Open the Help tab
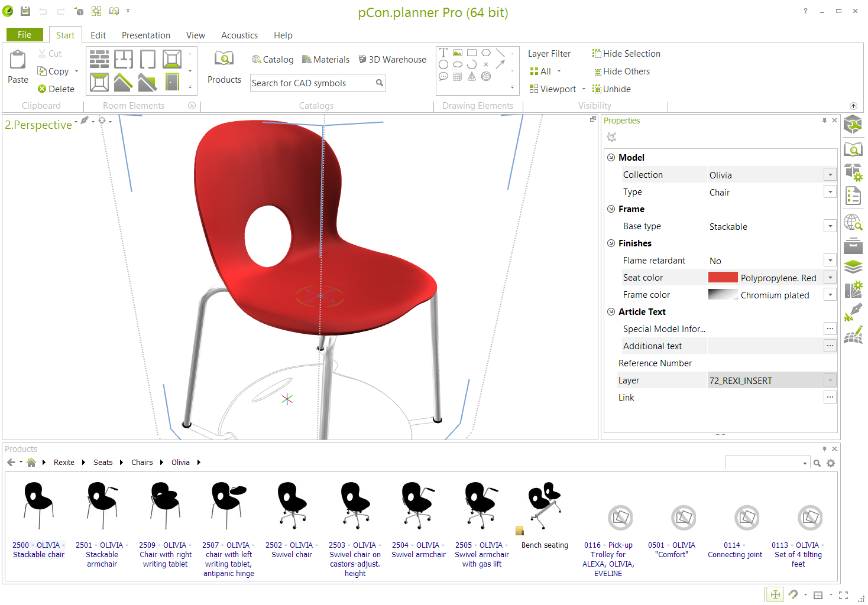The image size is (868, 605). 283,35
